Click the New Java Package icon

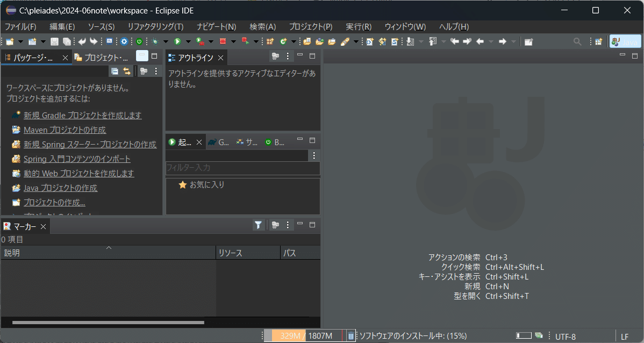coord(270,41)
